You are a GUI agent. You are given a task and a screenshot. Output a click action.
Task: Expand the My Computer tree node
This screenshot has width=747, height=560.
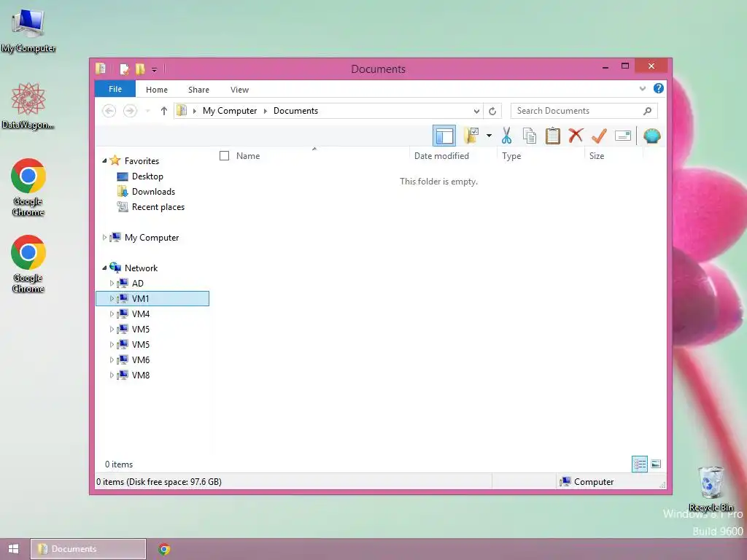(x=104, y=237)
